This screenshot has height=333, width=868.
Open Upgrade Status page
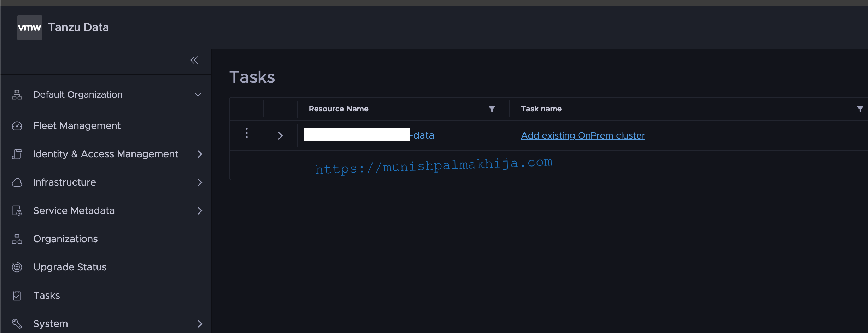click(70, 267)
